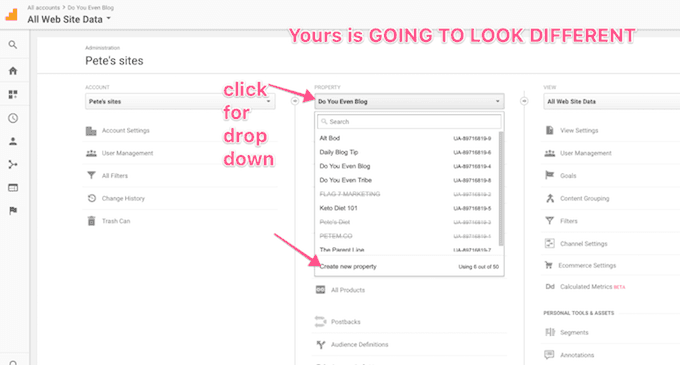The width and height of the screenshot is (680, 365).
Task: Open Acquisition branching icon in sidebar
Action: pyautogui.click(x=13, y=164)
